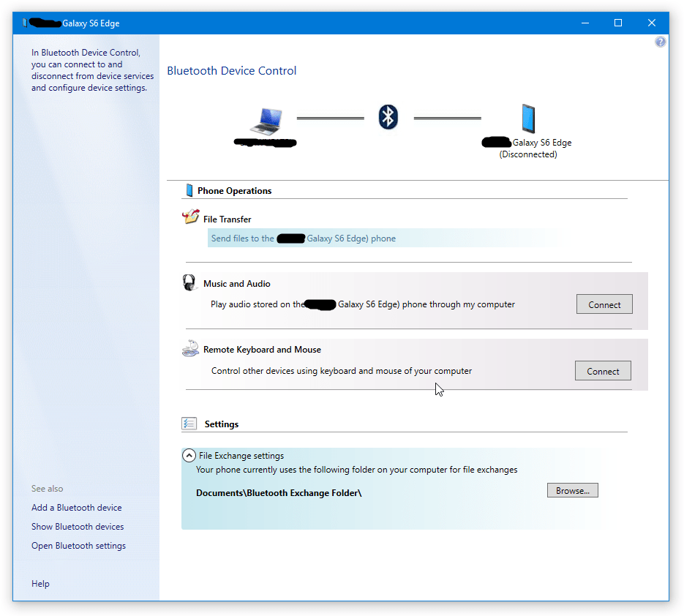Browse for a new exchange folder
The height and width of the screenshot is (616, 684).
point(572,490)
